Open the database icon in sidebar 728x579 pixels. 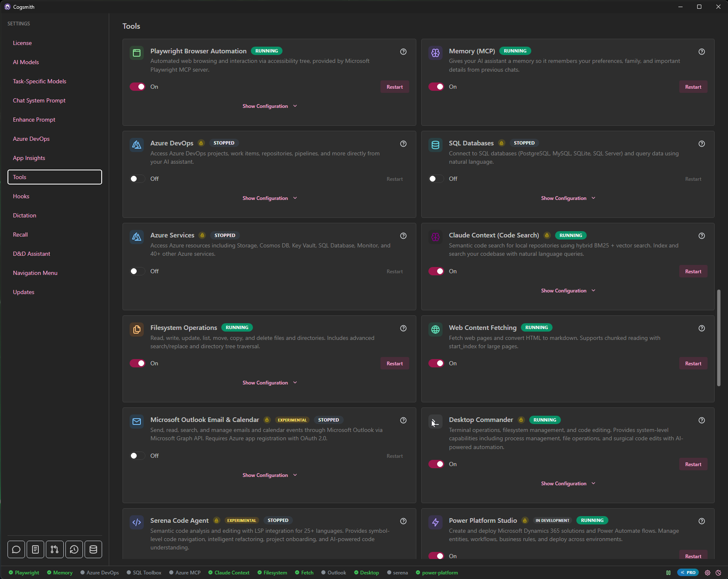tap(93, 549)
